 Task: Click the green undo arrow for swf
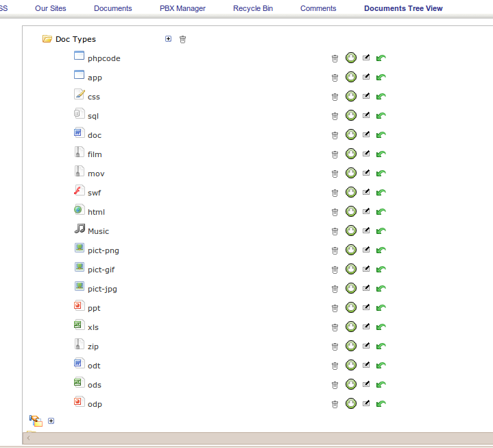381,193
